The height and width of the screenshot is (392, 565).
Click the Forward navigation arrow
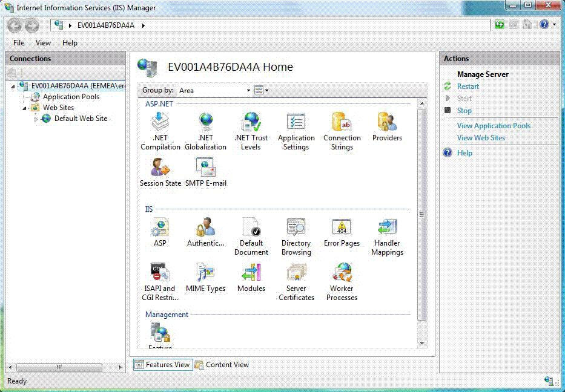tap(31, 25)
